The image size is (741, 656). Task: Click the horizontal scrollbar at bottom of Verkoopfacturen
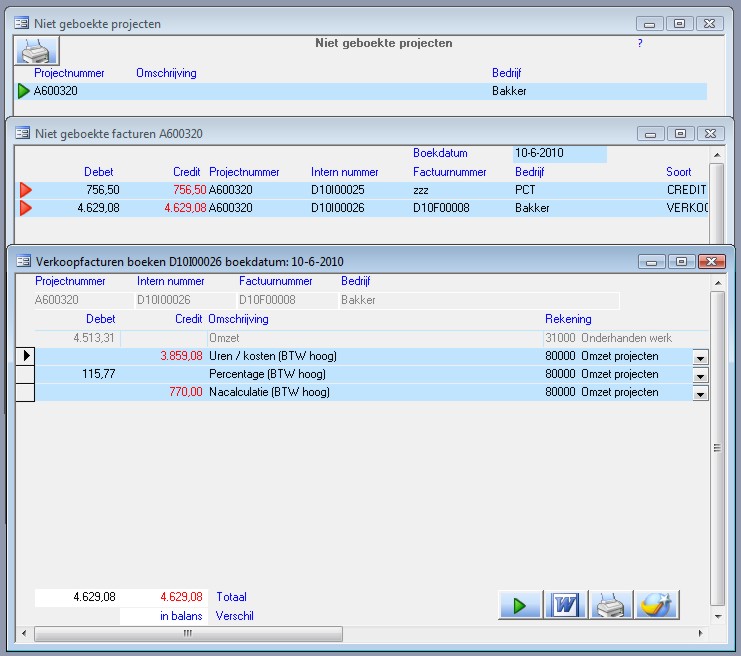(x=190, y=634)
